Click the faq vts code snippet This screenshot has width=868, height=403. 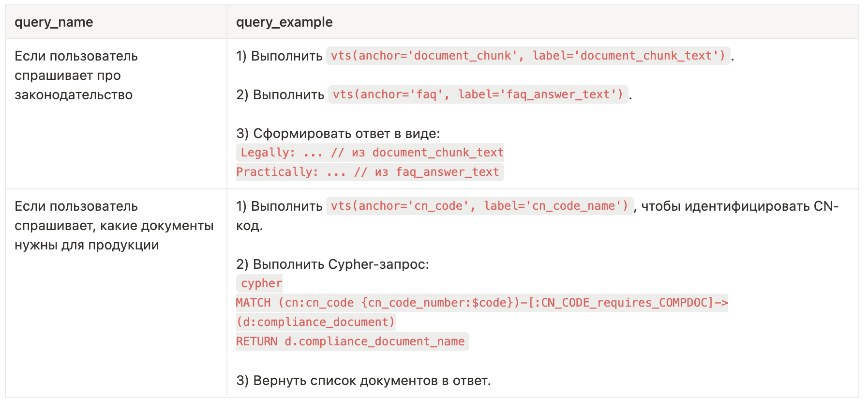(x=478, y=94)
